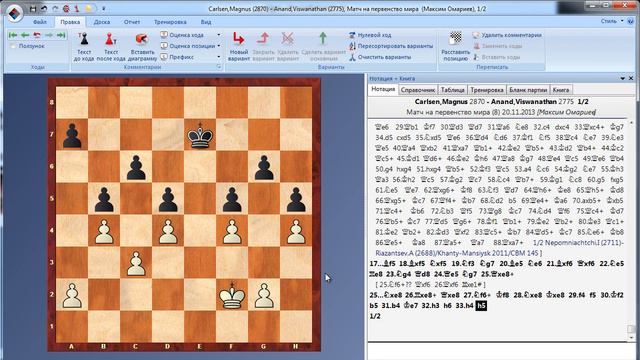
Task: Open the Файл menu
Action: coord(40,22)
